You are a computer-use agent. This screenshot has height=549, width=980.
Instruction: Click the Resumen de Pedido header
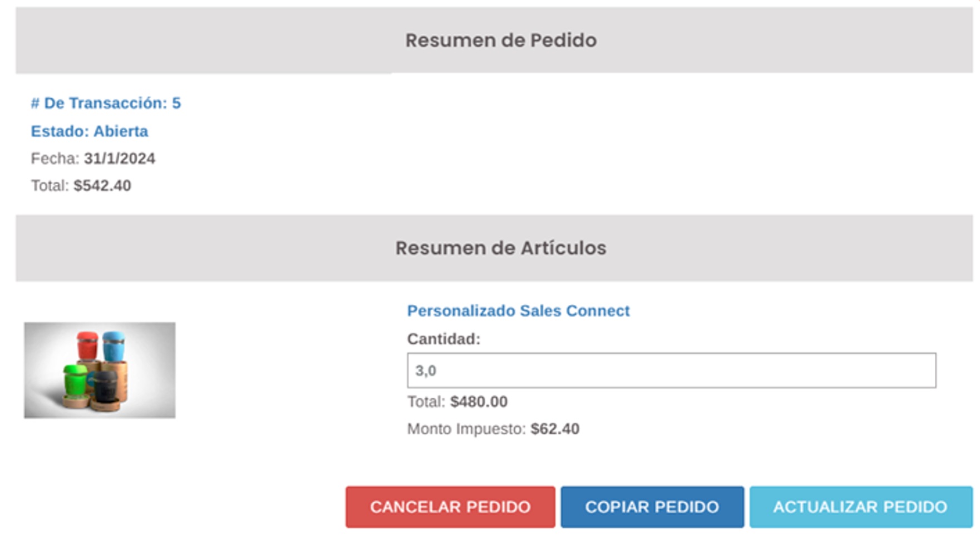(500, 40)
